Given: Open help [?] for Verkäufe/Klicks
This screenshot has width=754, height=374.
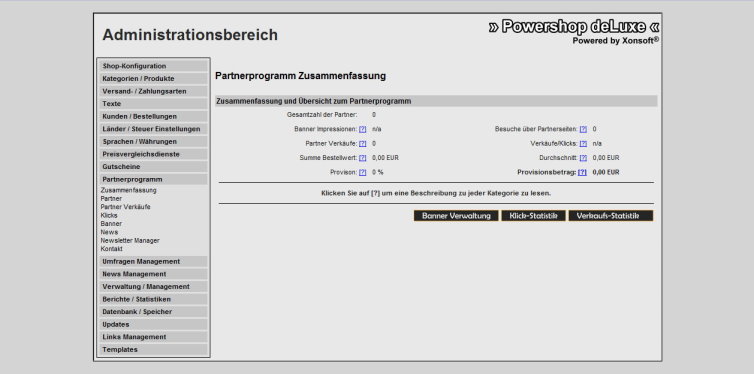Looking at the screenshot, I should [x=583, y=144].
